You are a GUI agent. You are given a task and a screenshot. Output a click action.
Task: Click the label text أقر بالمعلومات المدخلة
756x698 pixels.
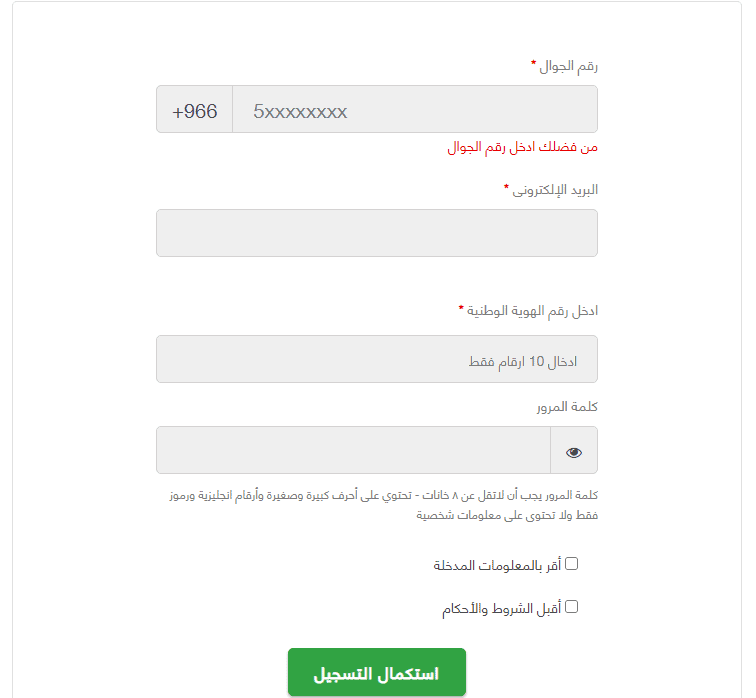[497, 565]
